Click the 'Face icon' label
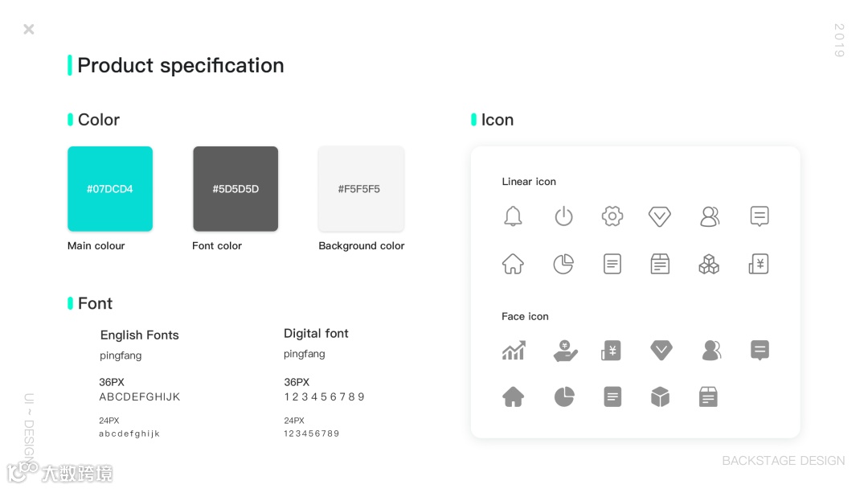Viewport: 868px width, 489px height. point(525,316)
